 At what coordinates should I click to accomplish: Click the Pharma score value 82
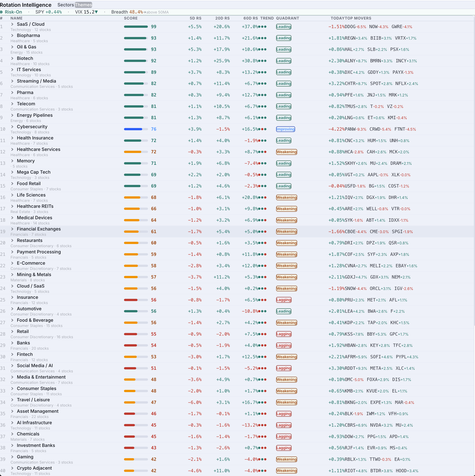click(154, 95)
